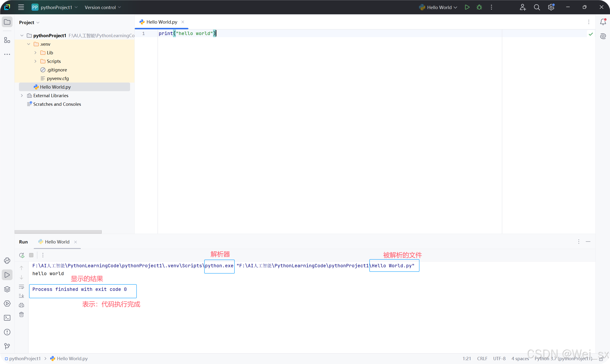
Task: Start debugging with the bug icon
Action: click(479, 7)
